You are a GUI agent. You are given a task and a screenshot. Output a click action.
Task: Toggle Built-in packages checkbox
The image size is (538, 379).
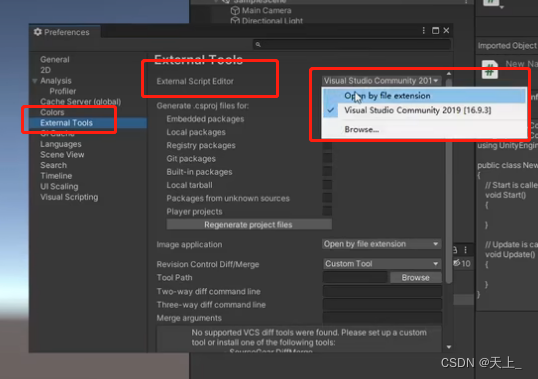pyautogui.click(x=327, y=171)
